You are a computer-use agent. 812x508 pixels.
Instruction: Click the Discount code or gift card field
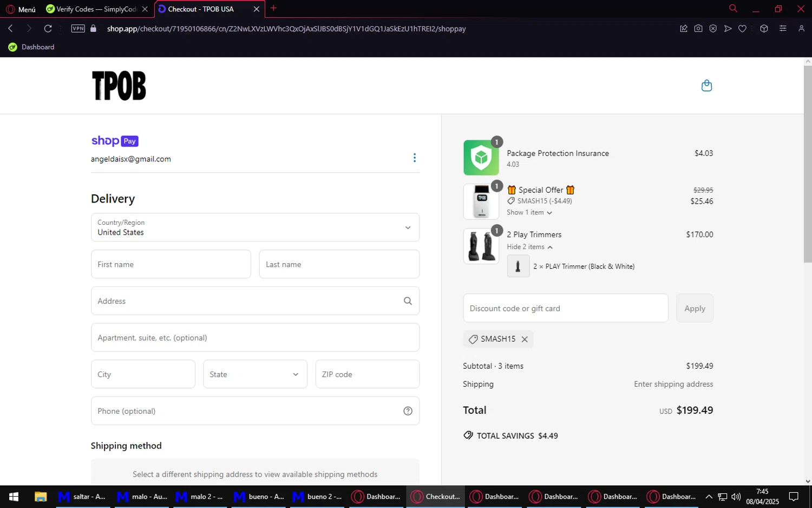[x=566, y=308]
